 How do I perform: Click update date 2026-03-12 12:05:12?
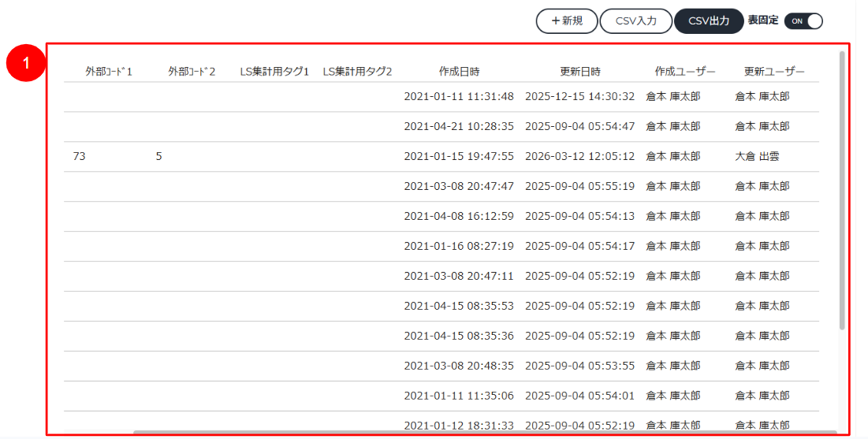tap(580, 156)
